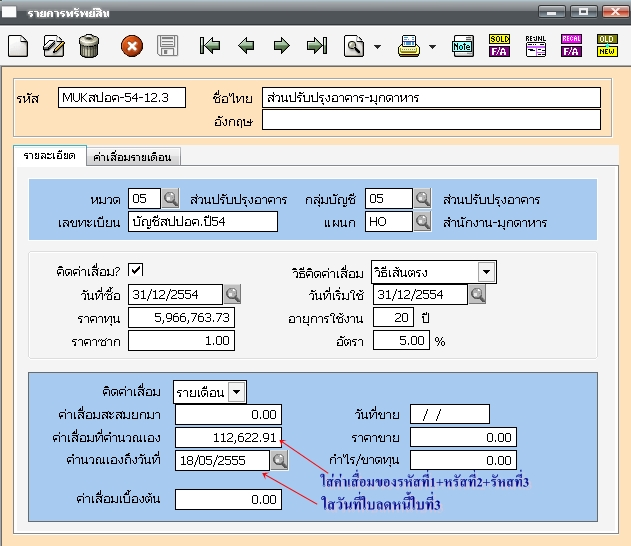Click the อังกฤษ English name field
The height and width of the screenshot is (546, 631).
click(x=431, y=120)
